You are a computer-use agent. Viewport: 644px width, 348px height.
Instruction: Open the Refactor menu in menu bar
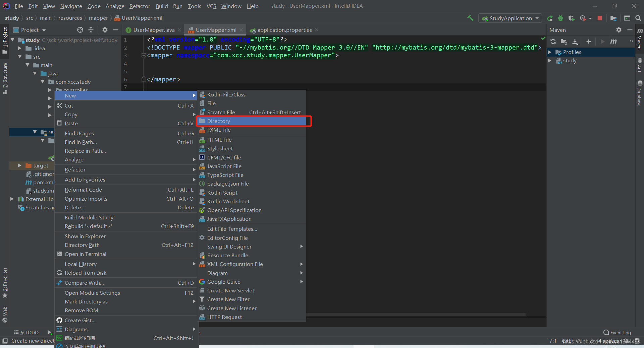[x=140, y=6]
